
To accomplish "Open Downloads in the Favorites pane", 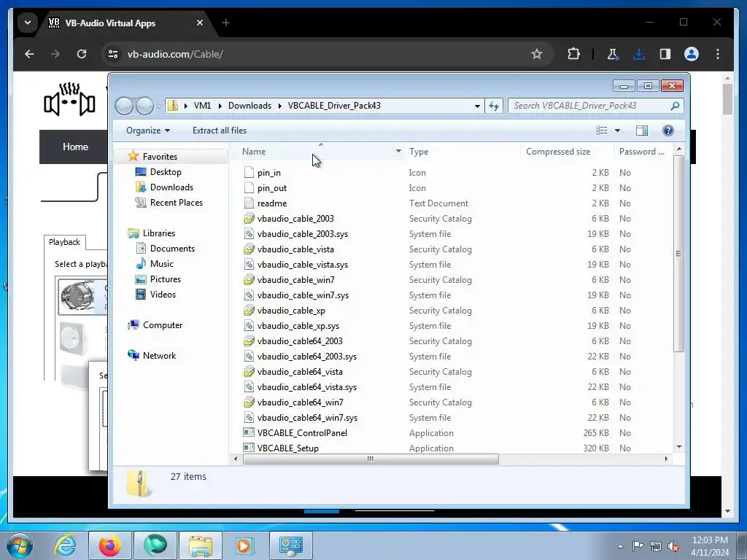I will pos(171,187).
